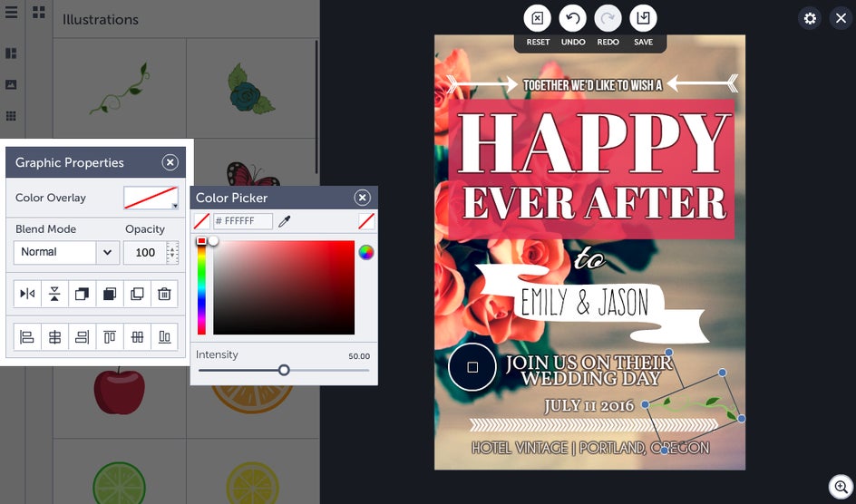
Task: Flip the graphic horizontally
Action: tap(27, 294)
